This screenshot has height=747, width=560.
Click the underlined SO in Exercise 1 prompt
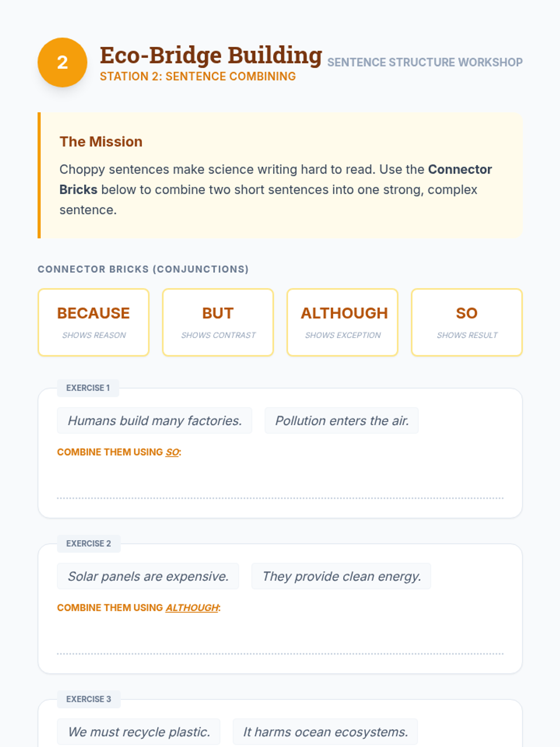[x=172, y=452]
